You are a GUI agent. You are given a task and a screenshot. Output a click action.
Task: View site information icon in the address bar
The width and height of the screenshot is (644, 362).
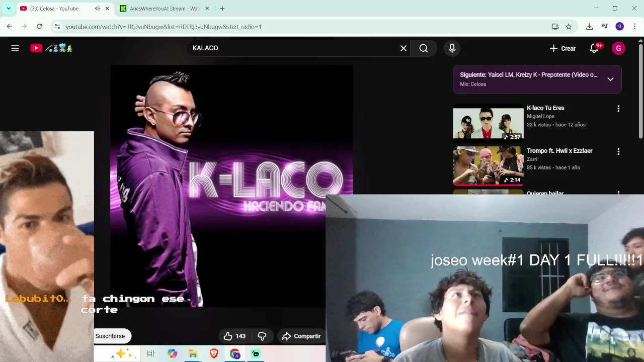pos(57,27)
